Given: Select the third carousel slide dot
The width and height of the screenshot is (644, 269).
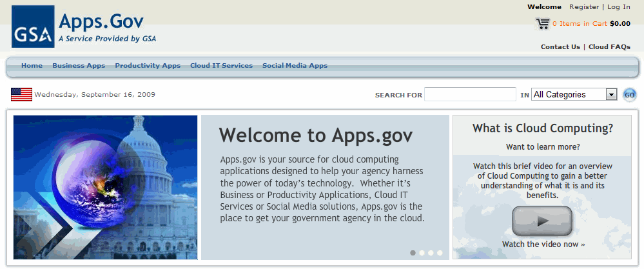Looking at the screenshot, I should [x=431, y=253].
